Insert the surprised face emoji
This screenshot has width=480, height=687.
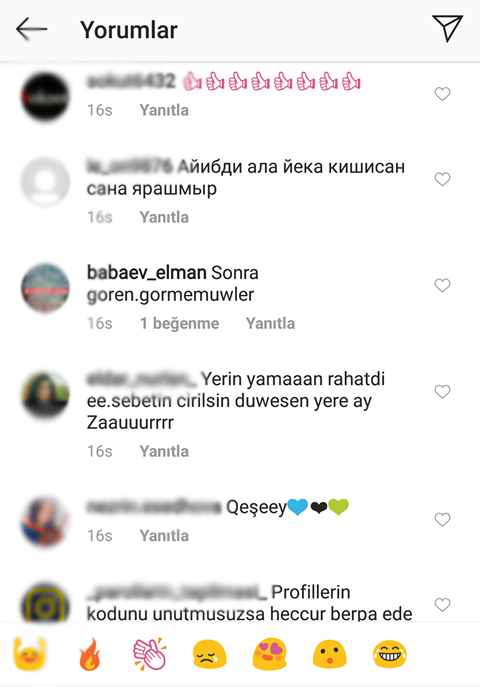click(330, 654)
